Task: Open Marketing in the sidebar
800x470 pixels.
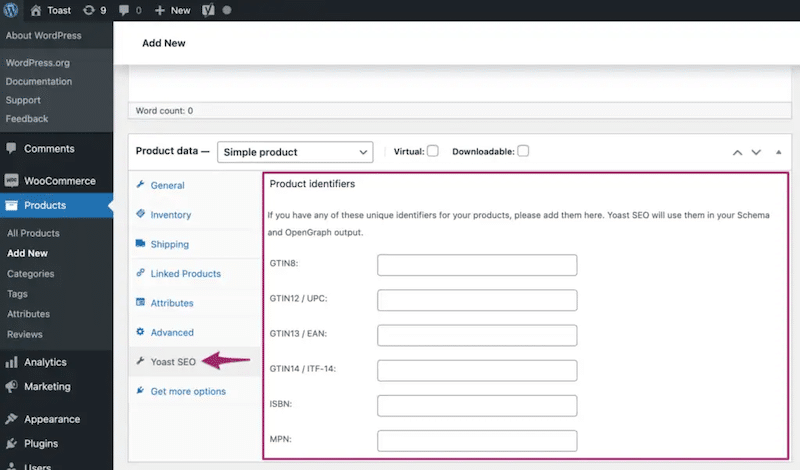Action: tap(47, 386)
